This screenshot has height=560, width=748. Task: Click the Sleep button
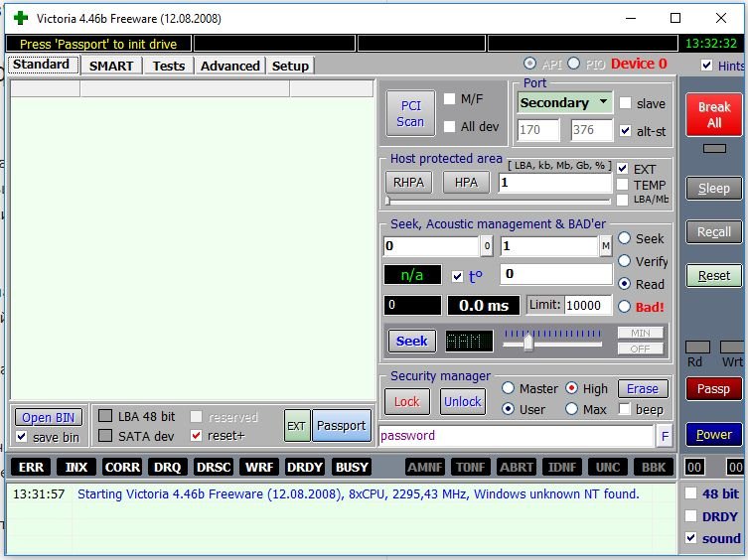[x=713, y=188]
